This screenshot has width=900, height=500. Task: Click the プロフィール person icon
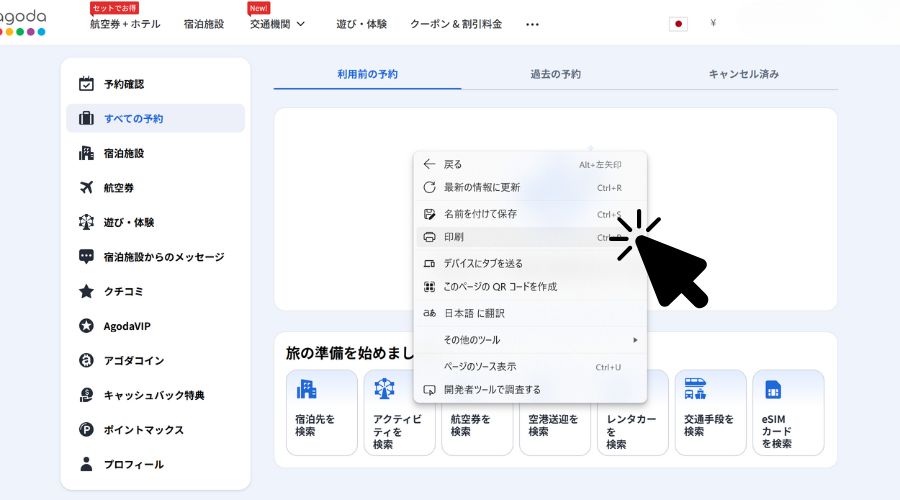coord(86,464)
